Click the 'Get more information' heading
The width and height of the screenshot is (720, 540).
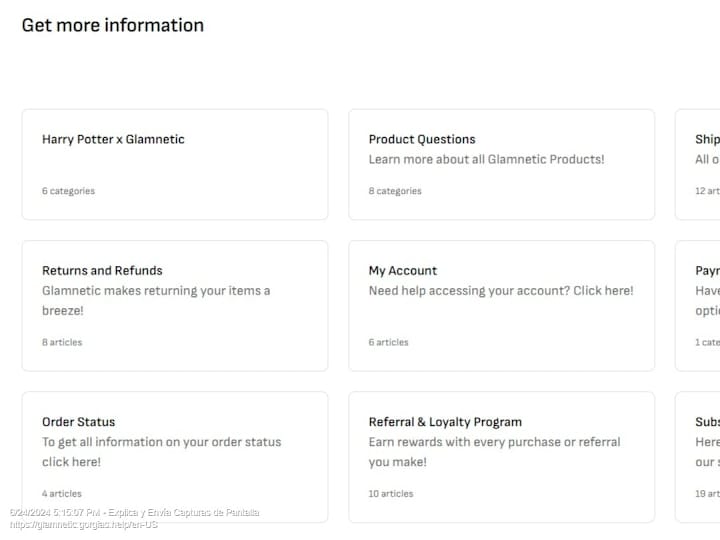(113, 25)
